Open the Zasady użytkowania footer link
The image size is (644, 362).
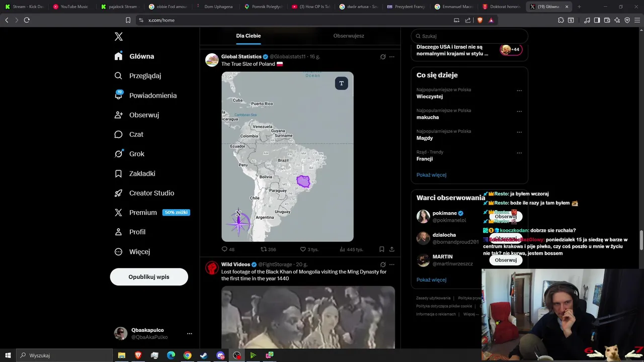coord(433,298)
